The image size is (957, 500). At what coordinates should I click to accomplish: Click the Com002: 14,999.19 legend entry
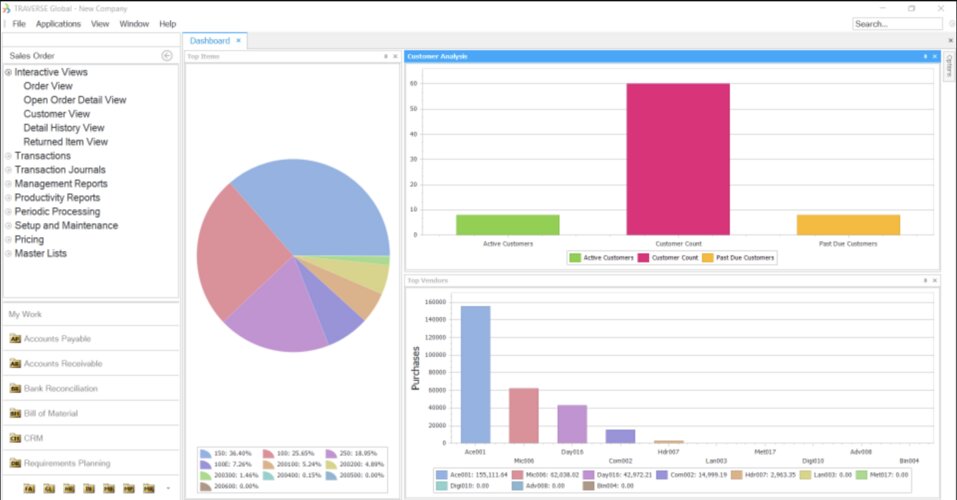692,474
